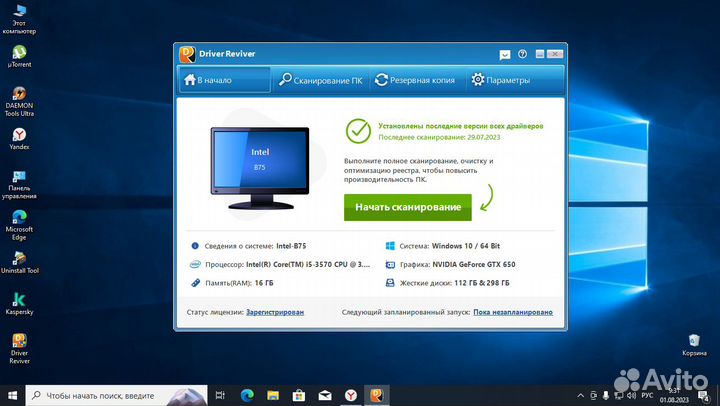Open Task View on the taskbar
The height and width of the screenshot is (406, 720).
point(220,395)
